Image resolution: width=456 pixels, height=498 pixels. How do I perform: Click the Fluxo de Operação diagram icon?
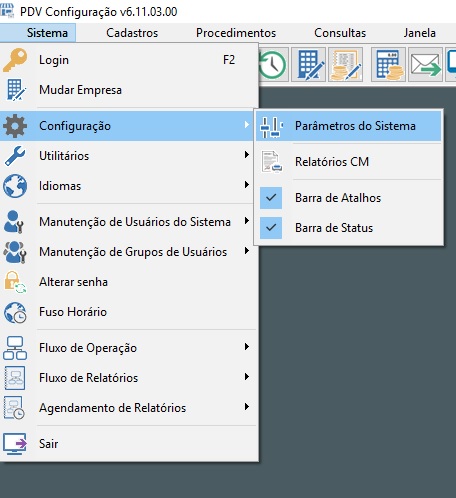click(15, 348)
